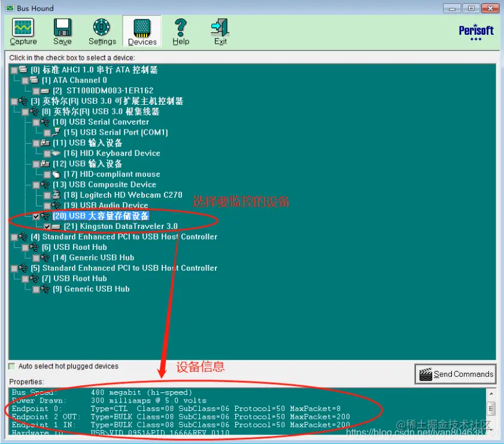This screenshot has width=504, height=444.
Task: Click the USB icon of device [4] controller
Action: [x=23, y=237]
